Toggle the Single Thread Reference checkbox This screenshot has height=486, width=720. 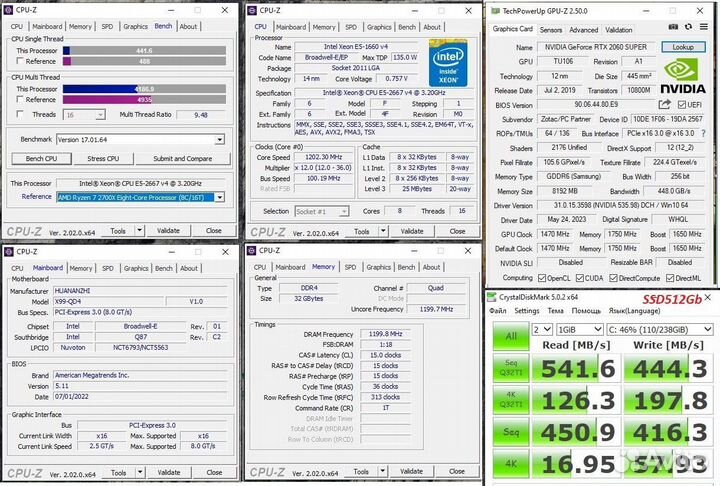point(22,61)
